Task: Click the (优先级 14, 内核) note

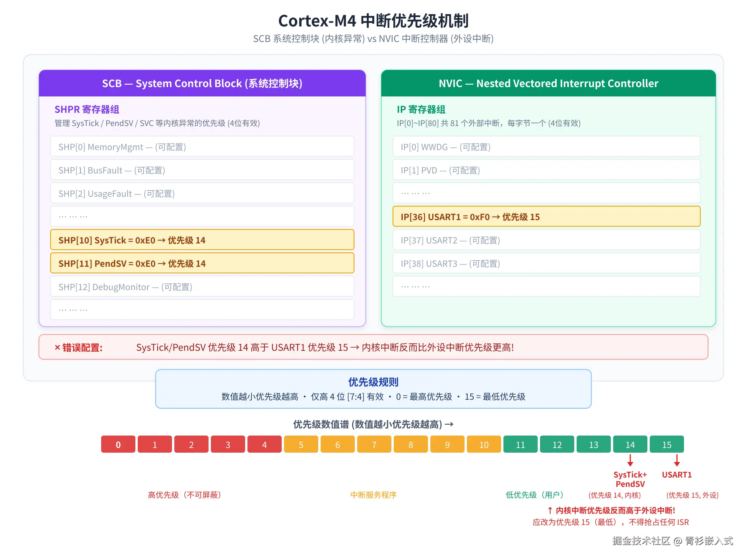Action: (615, 495)
